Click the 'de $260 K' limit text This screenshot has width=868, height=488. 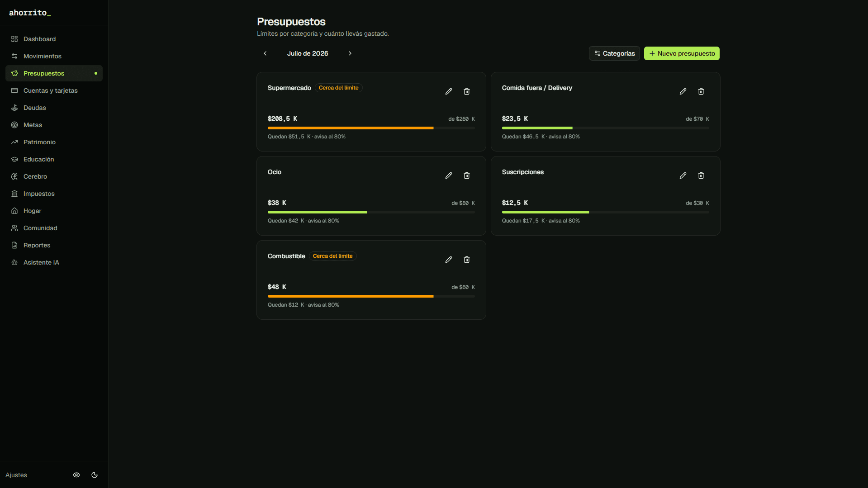point(462,119)
